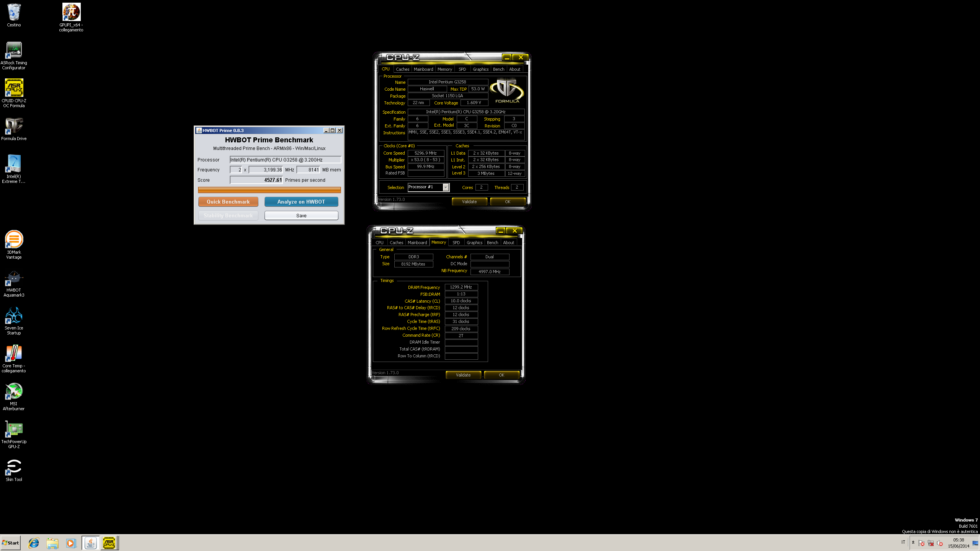Open Windows Explorer folder in taskbar
The width and height of the screenshot is (980, 551).
[52, 543]
